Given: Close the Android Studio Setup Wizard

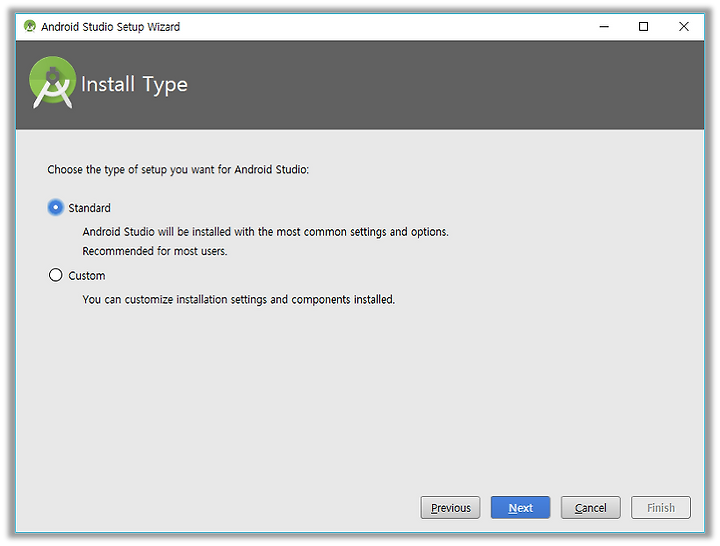Looking at the screenshot, I should point(683,27).
